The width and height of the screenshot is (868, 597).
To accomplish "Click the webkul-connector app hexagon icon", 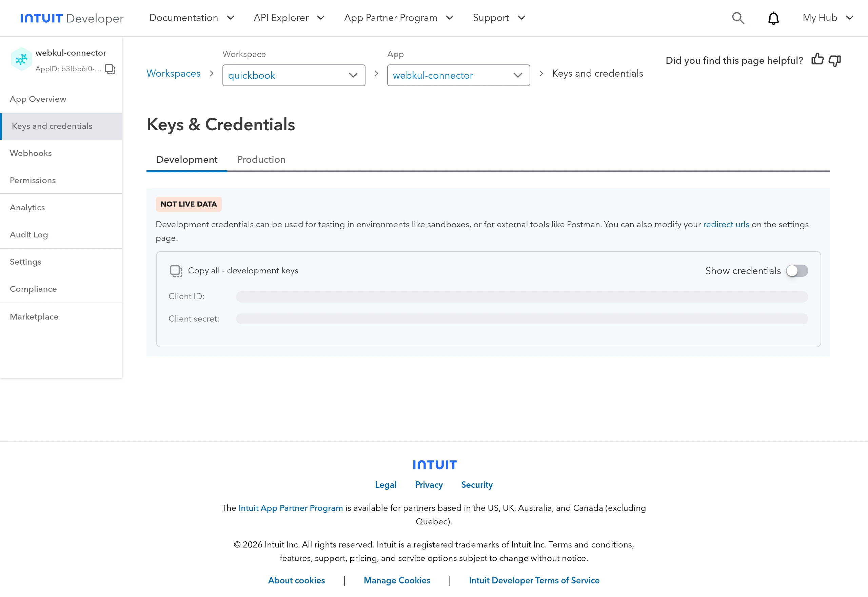I will click(x=21, y=59).
